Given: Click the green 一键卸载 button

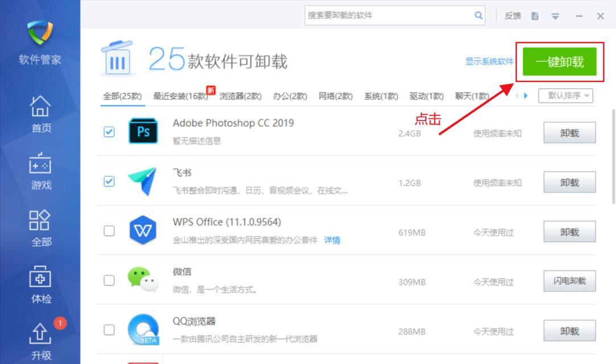Looking at the screenshot, I should tap(560, 61).
